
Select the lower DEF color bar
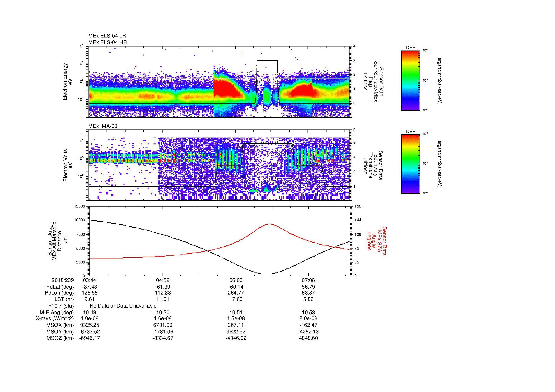410,164
